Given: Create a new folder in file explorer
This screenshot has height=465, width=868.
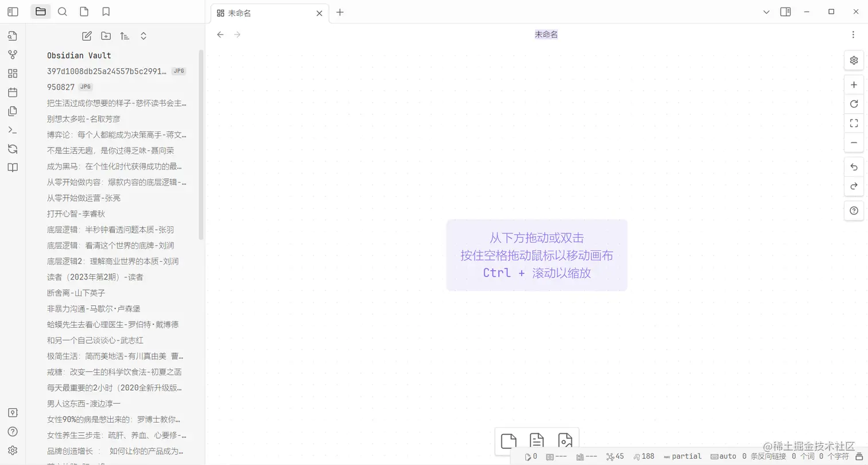Looking at the screenshot, I should pyautogui.click(x=106, y=36).
